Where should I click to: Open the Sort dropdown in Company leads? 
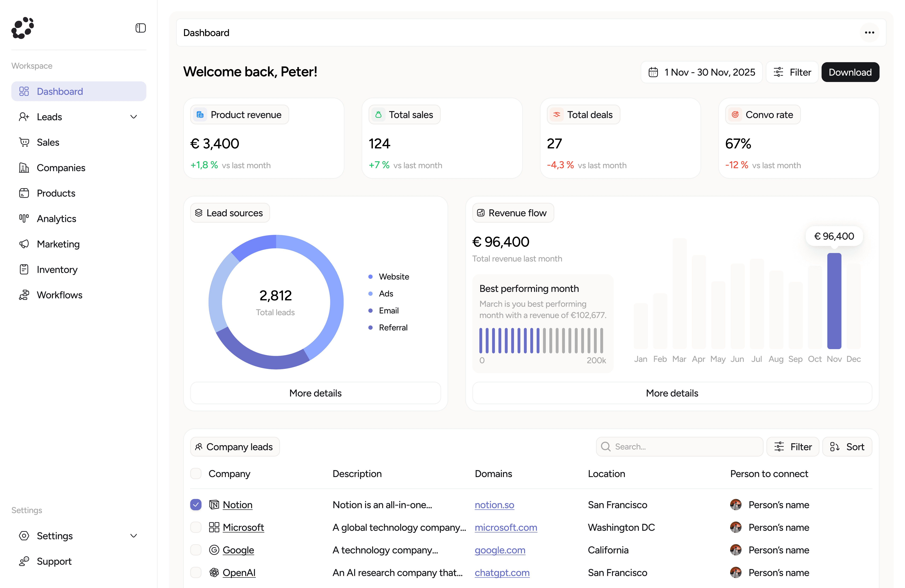click(x=847, y=447)
